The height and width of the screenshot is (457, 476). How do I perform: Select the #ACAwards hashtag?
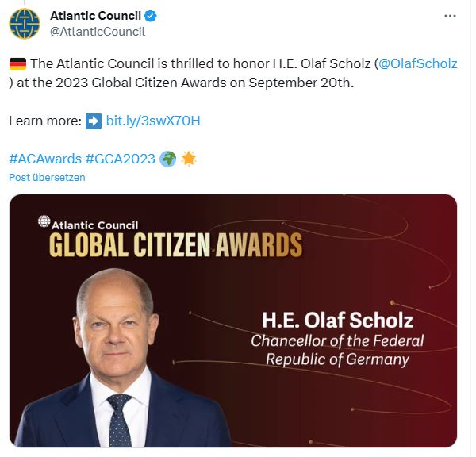tap(44, 158)
